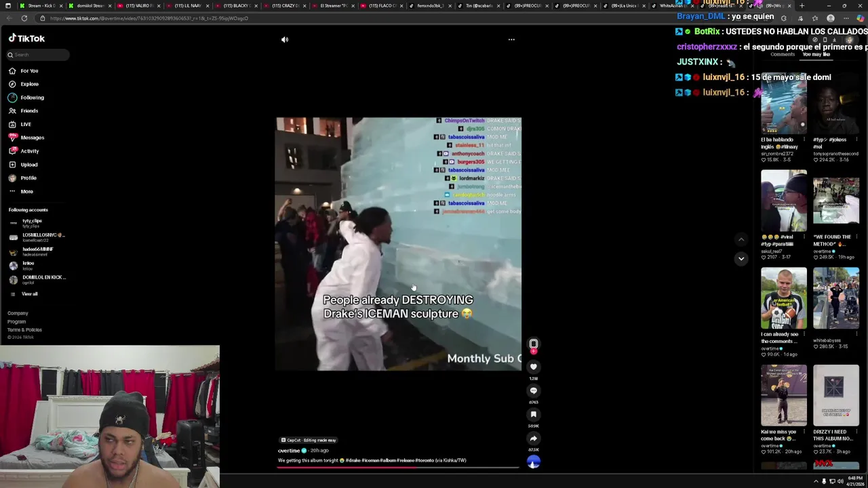Expand the Company footer section
868x488 pixels.
(18, 313)
